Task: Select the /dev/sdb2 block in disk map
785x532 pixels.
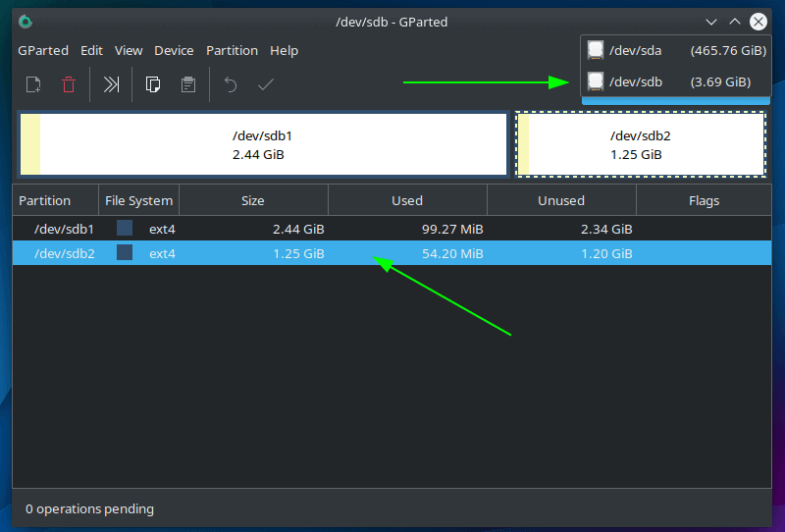Action: coord(641,144)
